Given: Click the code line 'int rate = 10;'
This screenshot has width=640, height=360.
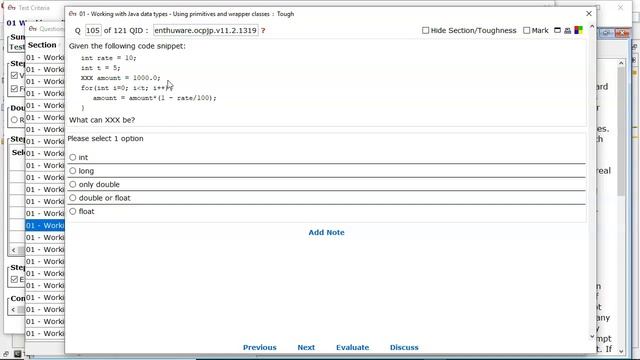Looking at the screenshot, I should (109, 58).
